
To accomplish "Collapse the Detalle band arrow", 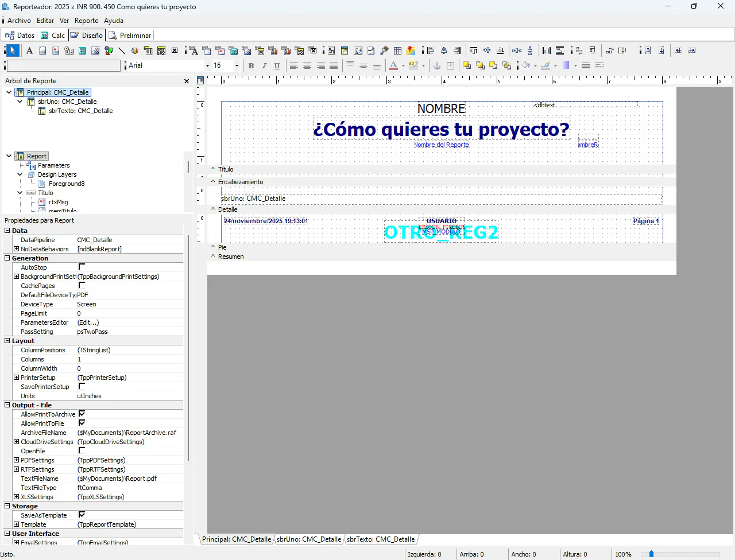I will 213,209.
